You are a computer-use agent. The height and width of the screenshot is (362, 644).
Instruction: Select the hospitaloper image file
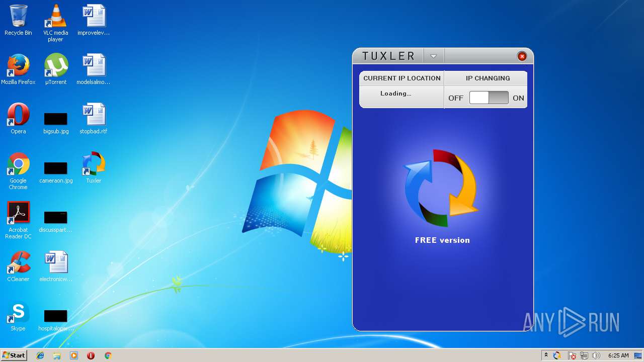coord(55,320)
